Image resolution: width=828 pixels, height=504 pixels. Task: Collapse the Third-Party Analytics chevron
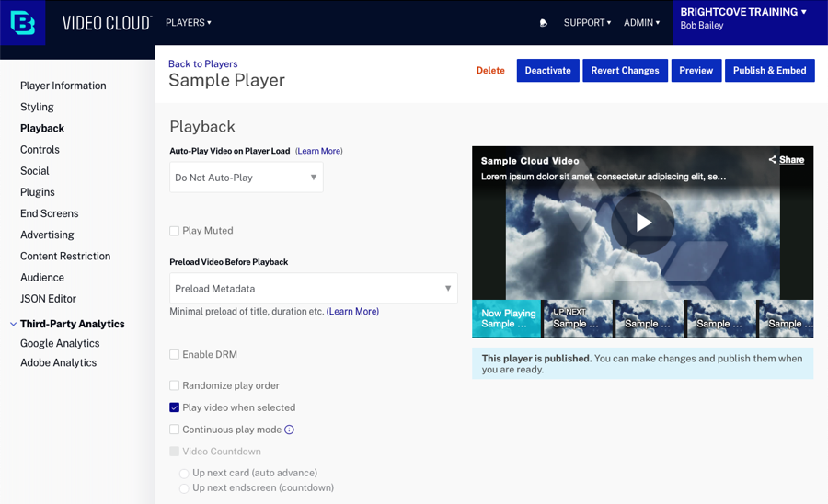point(13,325)
